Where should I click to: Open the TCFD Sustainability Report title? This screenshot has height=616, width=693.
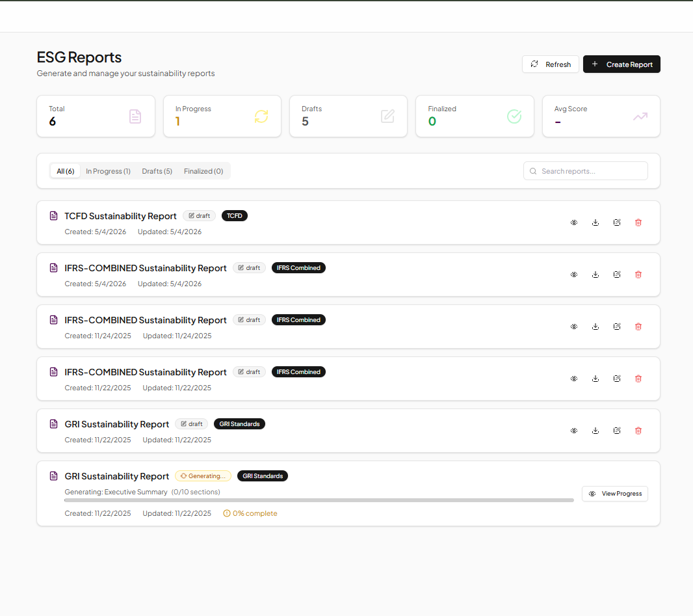click(x=120, y=216)
